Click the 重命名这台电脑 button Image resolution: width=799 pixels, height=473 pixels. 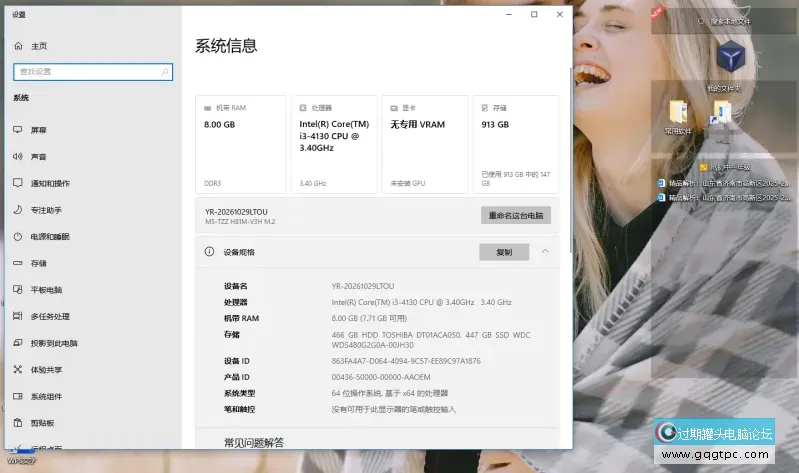516,215
